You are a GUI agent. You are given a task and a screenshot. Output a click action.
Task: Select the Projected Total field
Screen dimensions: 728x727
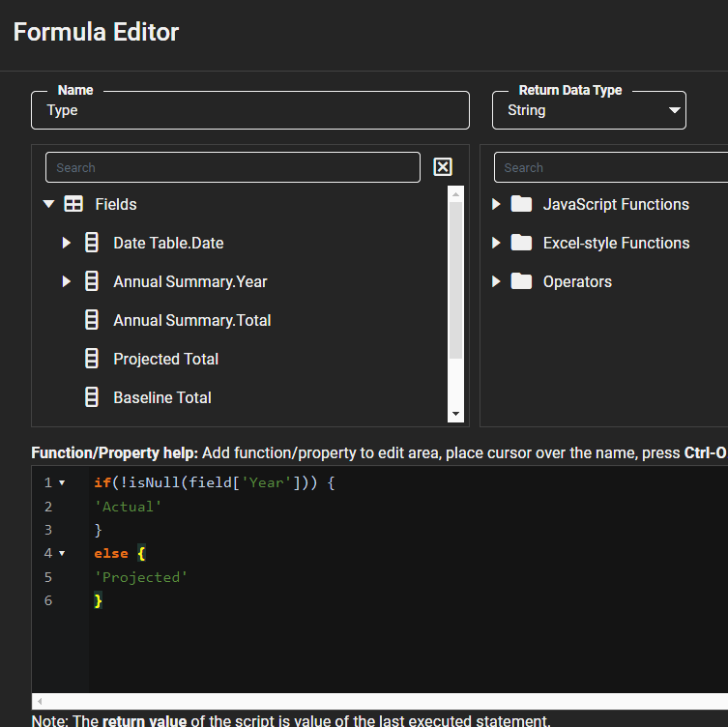click(165, 359)
